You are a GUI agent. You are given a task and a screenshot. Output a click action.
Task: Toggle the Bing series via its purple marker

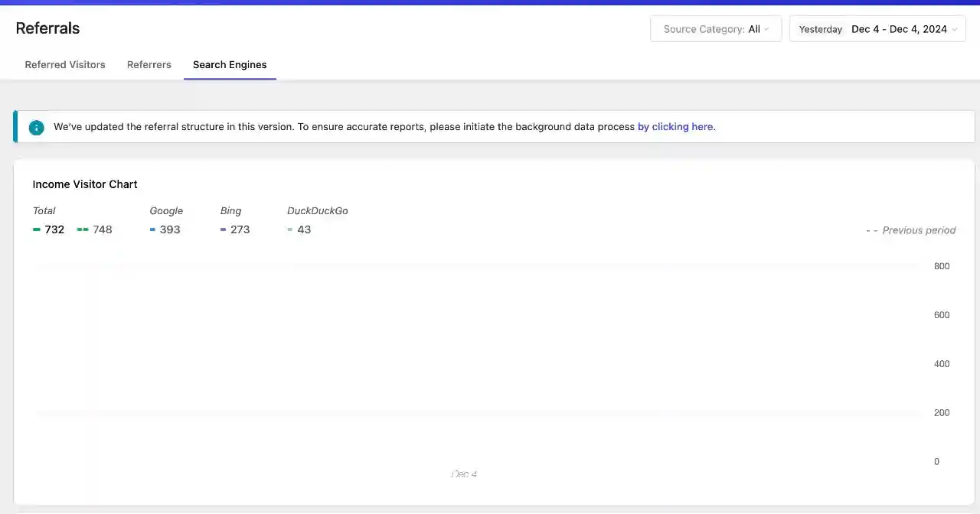pyautogui.click(x=223, y=229)
